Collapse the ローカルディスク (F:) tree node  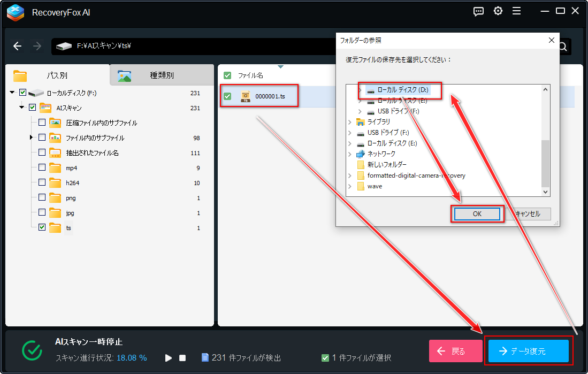[x=12, y=92]
